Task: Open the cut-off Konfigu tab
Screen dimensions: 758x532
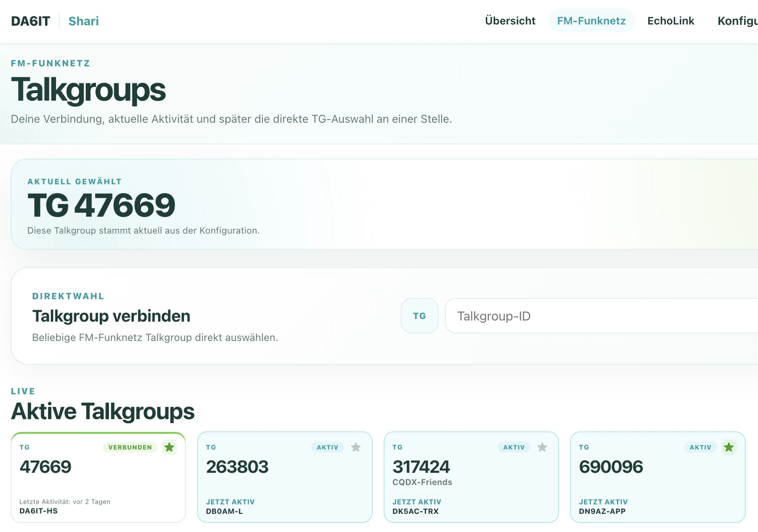Action: pos(737,21)
